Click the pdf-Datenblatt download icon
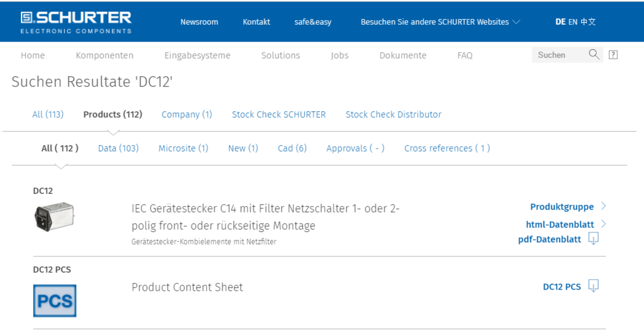 point(593,238)
